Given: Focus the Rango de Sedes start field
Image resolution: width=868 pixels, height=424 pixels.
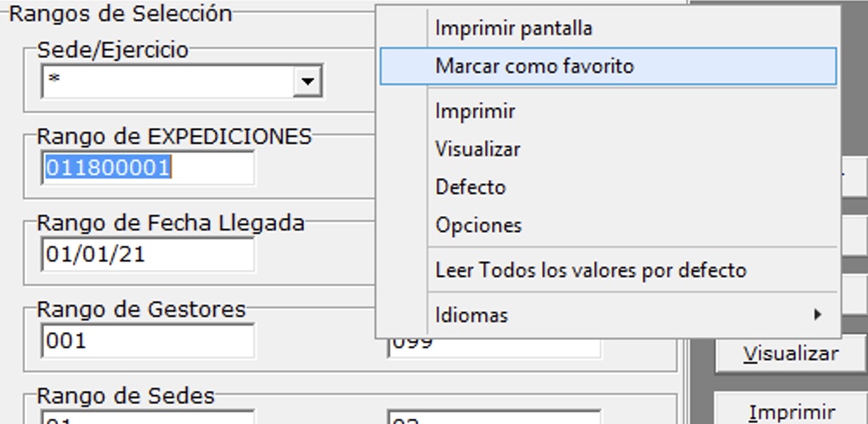Looking at the screenshot, I should tap(147, 417).
